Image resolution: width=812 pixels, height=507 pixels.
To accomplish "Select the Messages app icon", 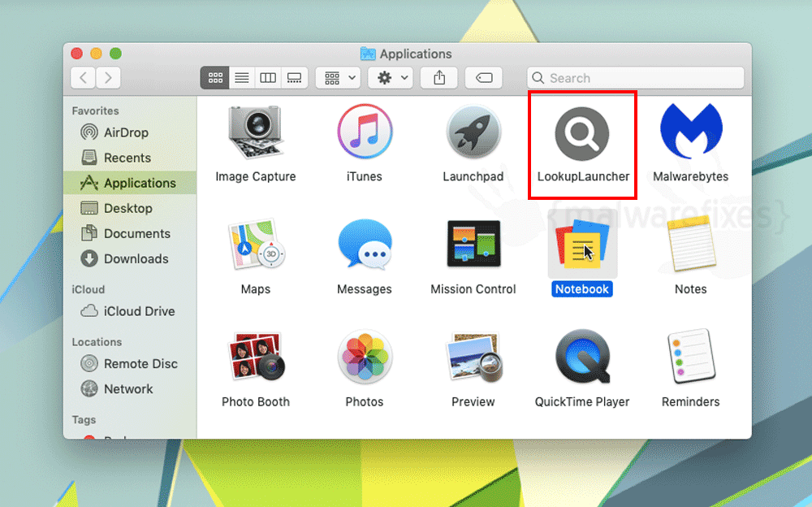I will (365, 245).
